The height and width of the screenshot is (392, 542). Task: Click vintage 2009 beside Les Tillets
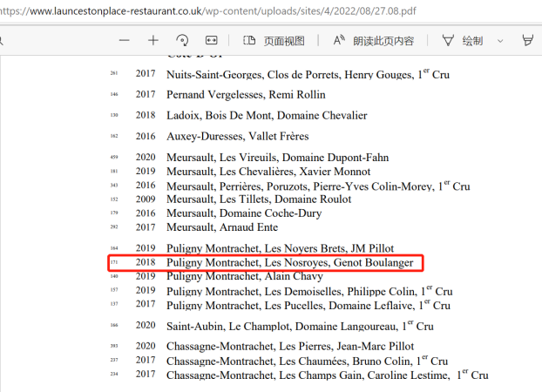pos(146,199)
